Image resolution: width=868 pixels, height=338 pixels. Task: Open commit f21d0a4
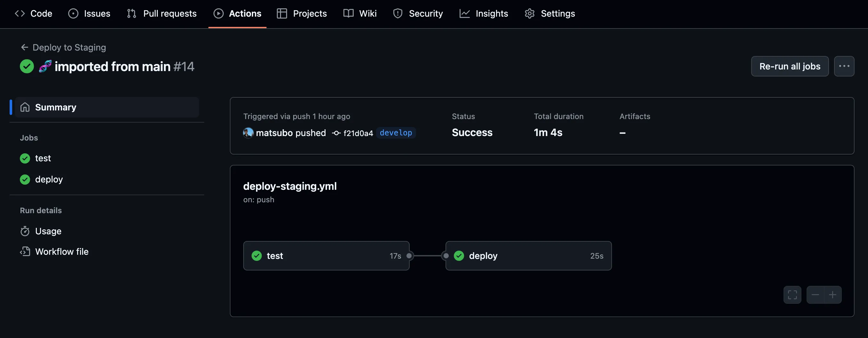pyautogui.click(x=358, y=133)
